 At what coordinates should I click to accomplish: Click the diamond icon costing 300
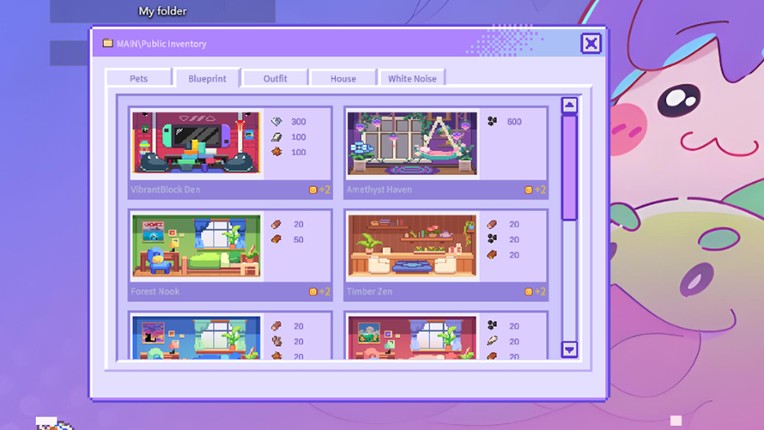pyautogui.click(x=277, y=122)
